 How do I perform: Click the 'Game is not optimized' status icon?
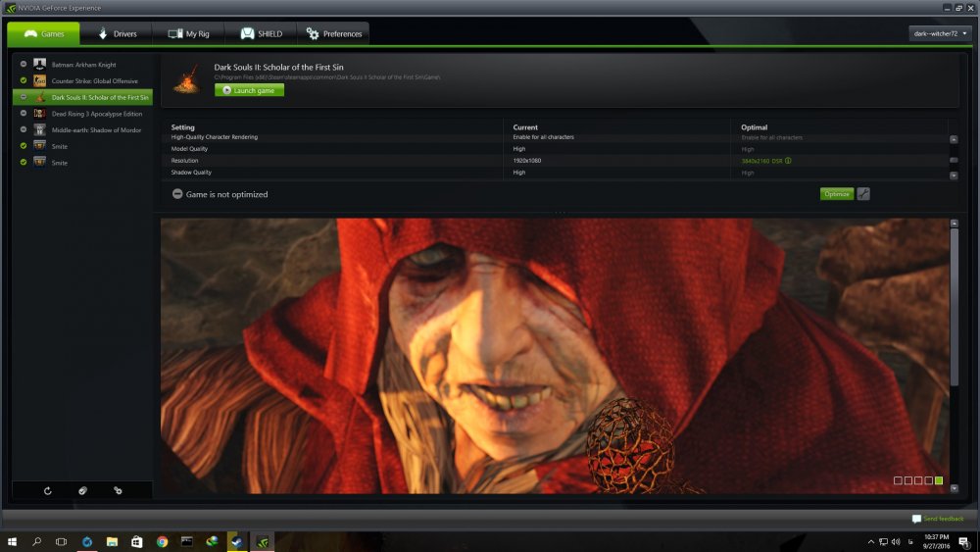point(177,194)
